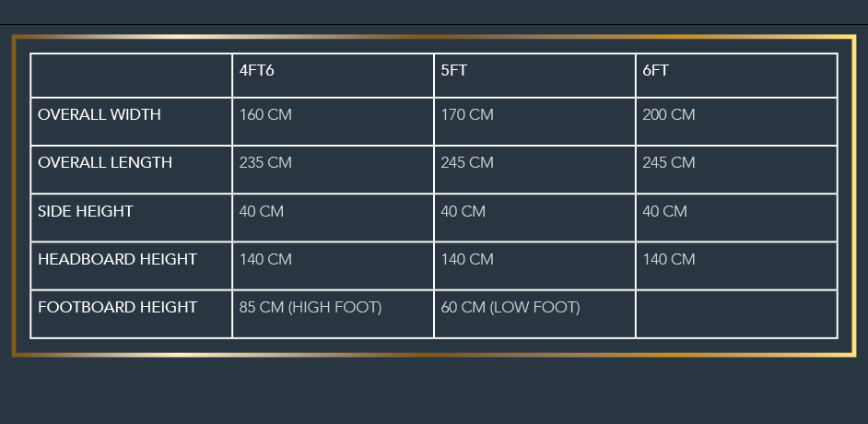
Task: Select the OVERALL LENGTH row label
Action: (105, 163)
